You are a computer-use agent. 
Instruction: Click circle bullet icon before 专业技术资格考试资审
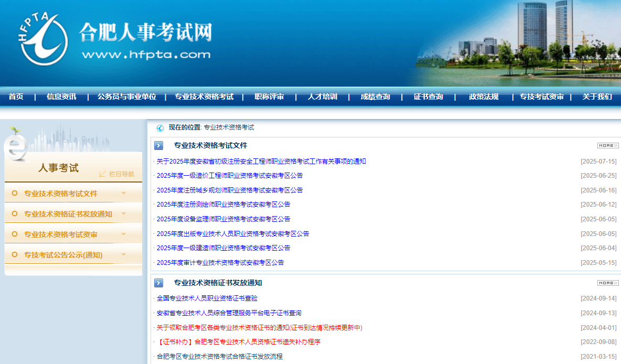tap(14, 234)
